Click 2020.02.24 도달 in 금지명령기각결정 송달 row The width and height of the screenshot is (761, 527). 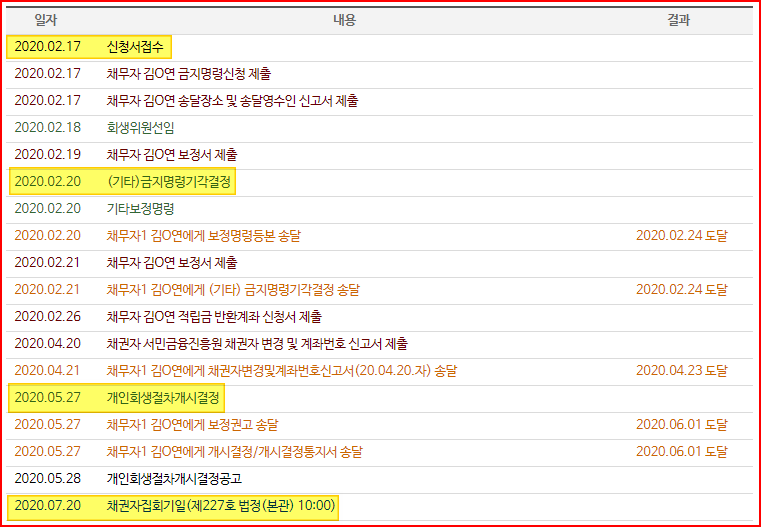coord(682,290)
